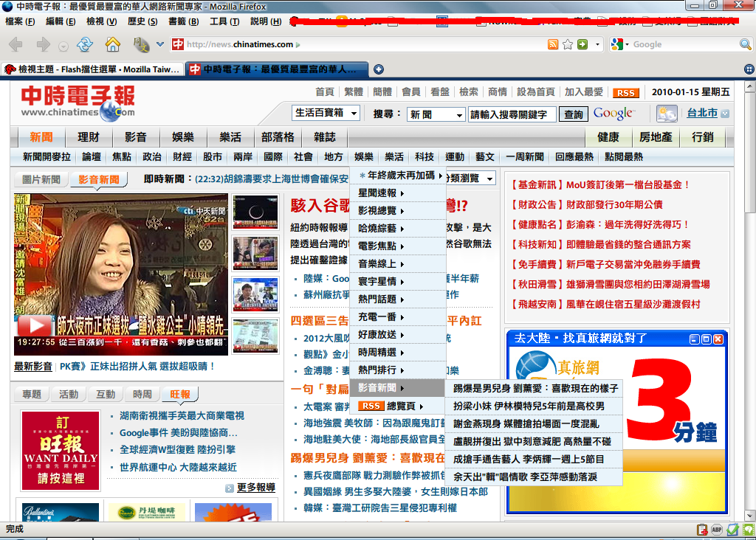The width and height of the screenshot is (756, 540).
Task: Open the city selector arrow next to 台北市
Action: (725, 114)
